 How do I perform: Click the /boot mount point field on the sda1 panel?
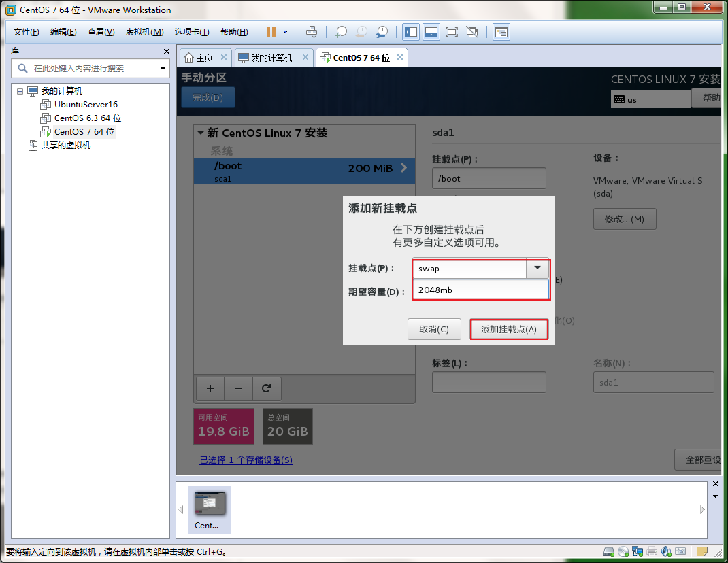pos(489,179)
